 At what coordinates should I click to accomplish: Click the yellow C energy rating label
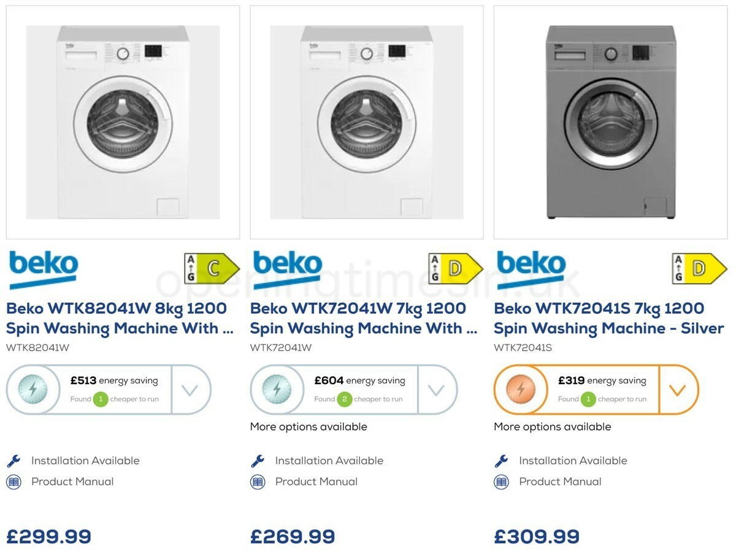coord(212,267)
